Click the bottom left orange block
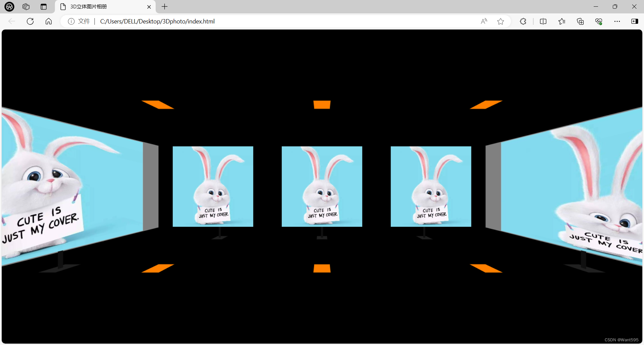The image size is (644, 345). 158,268
